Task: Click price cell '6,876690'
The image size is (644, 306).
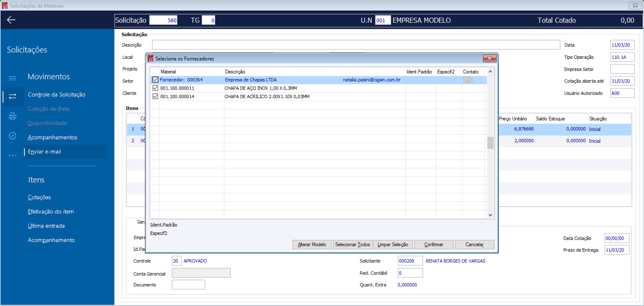Action: point(524,129)
